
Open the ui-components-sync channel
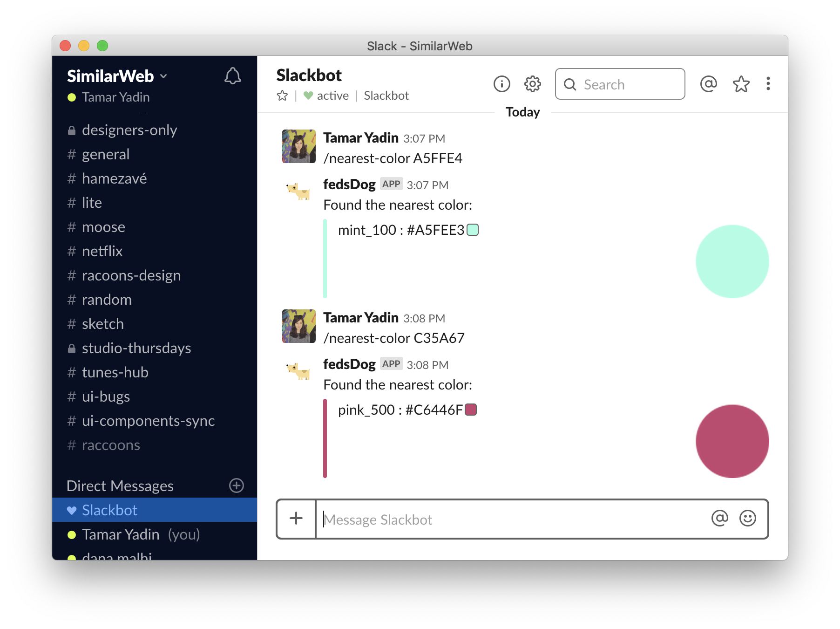[154, 421]
